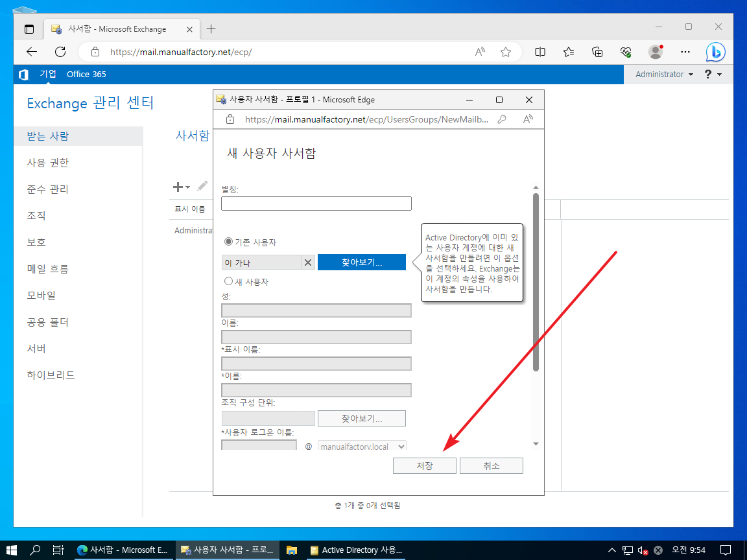Click the 취소 button
747x560 pixels.
(491, 466)
